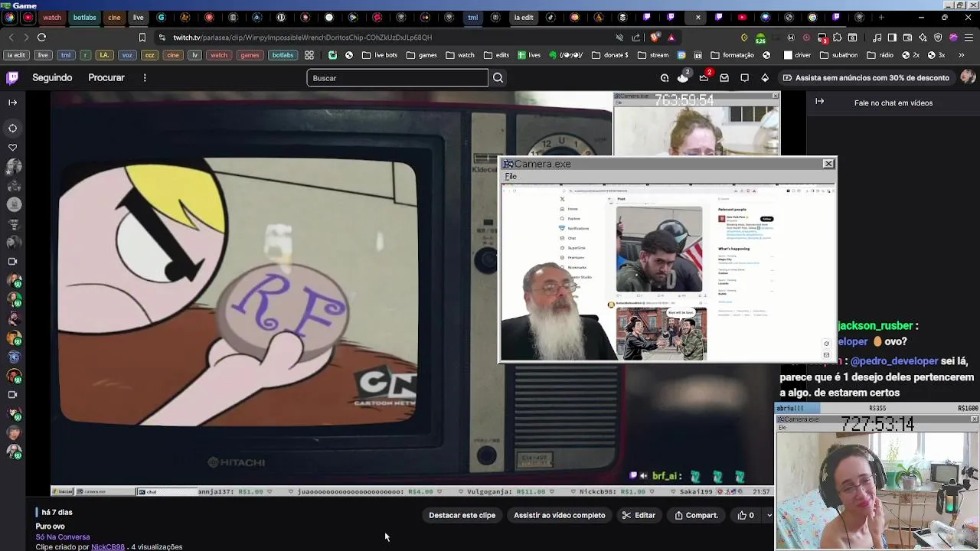Open the green 5,26 extension icon
The width and height of the screenshot is (980, 551).
760,37
